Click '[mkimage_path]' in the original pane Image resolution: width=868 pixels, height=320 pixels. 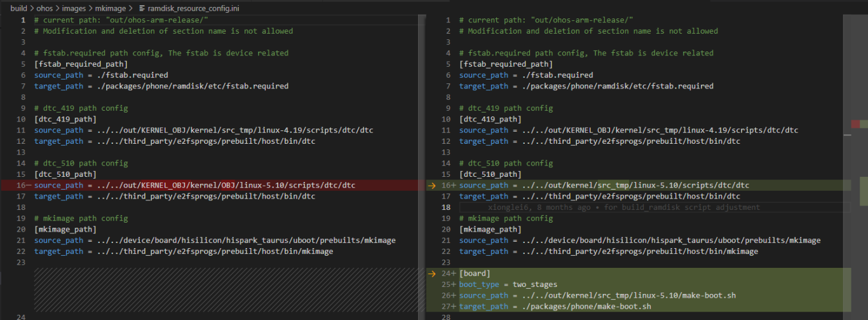pyautogui.click(x=65, y=229)
